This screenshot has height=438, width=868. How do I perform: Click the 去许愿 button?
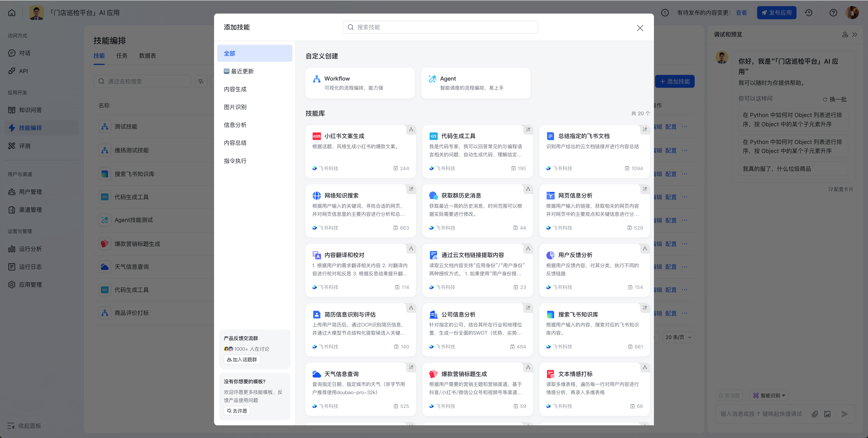pyautogui.click(x=237, y=411)
